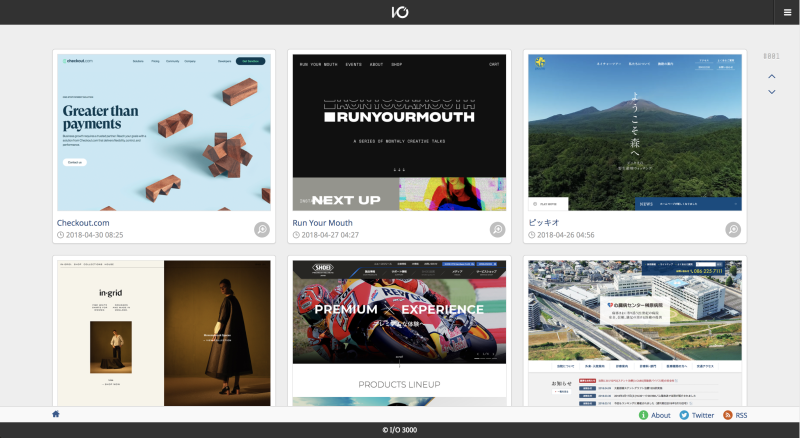Image resolution: width=800 pixels, height=438 pixels.
Task: Open the in-grid fashion site thumbnail
Action: pyautogui.click(x=164, y=333)
